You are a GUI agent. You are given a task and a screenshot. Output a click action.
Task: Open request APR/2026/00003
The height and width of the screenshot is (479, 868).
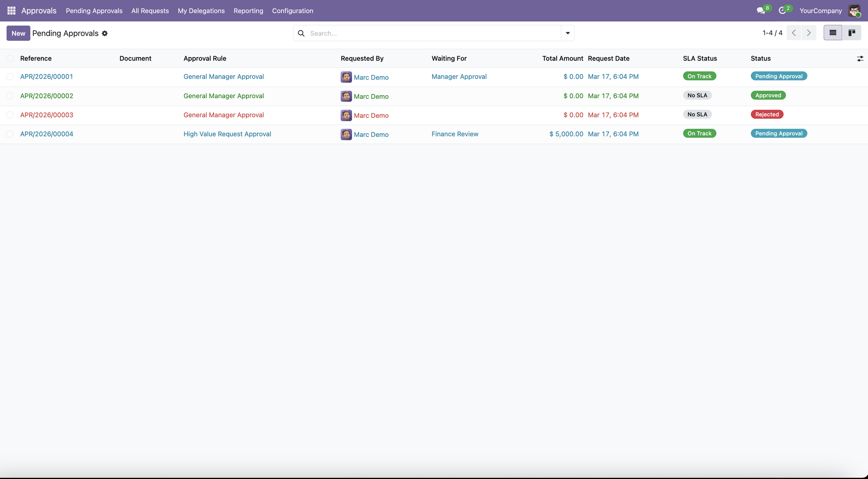pyautogui.click(x=46, y=115)
